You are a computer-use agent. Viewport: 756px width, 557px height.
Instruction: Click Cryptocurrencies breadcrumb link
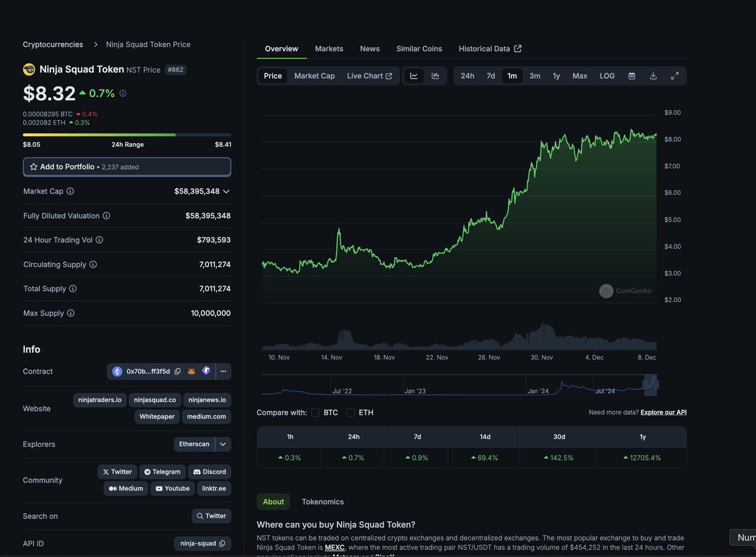point(53,45)
